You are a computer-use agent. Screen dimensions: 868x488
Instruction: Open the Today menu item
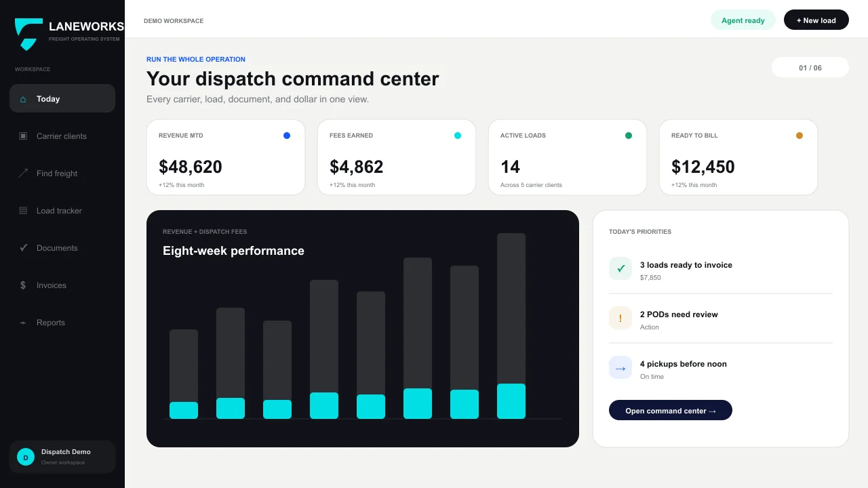tap(62, 98)
